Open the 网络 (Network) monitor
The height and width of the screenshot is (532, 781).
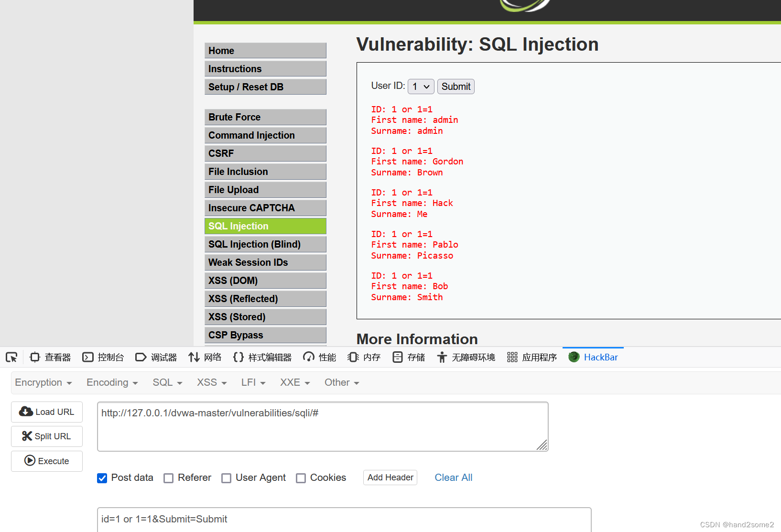pyautogui.click(x=205, y=357)
